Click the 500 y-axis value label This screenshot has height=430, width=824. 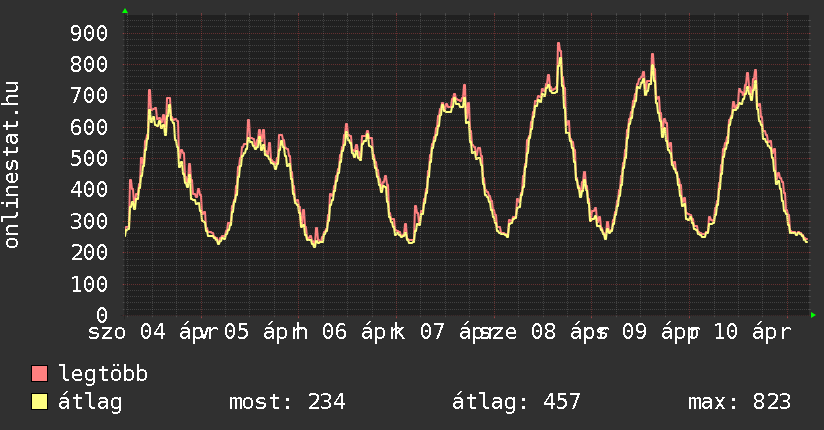pyautogui.click(x=88, y=158)
